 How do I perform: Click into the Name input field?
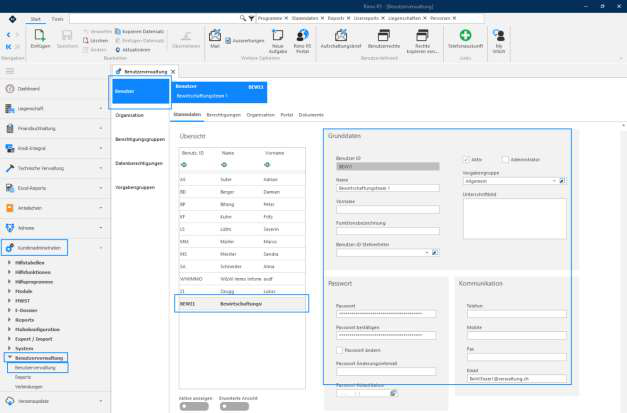click(387, 188)
